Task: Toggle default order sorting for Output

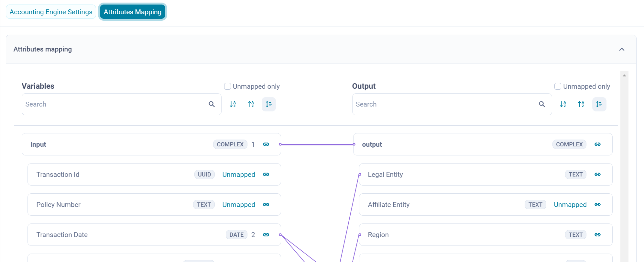Action: tap(599, 104)
